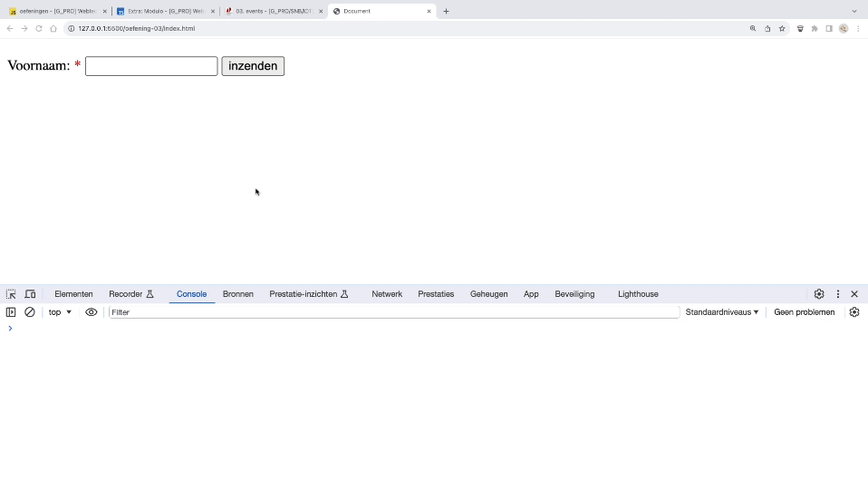
Task: Click the console Filter text box
Action: [393, 312]
